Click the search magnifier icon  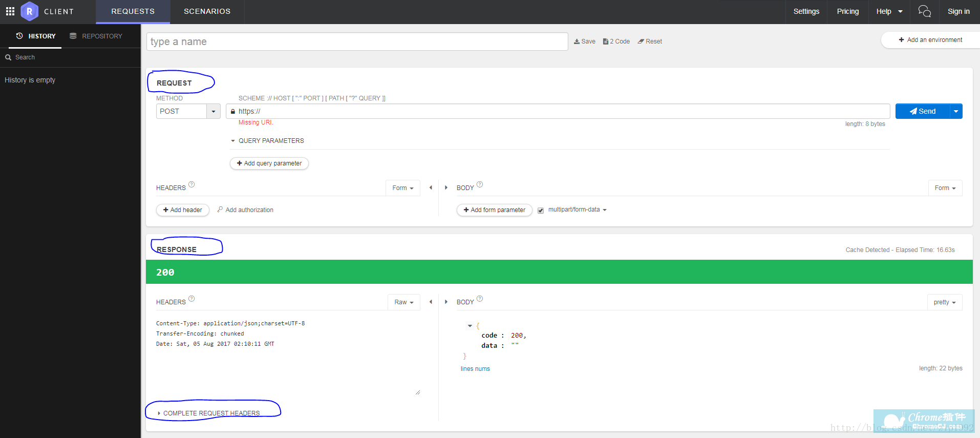click(x=8, y=57)
